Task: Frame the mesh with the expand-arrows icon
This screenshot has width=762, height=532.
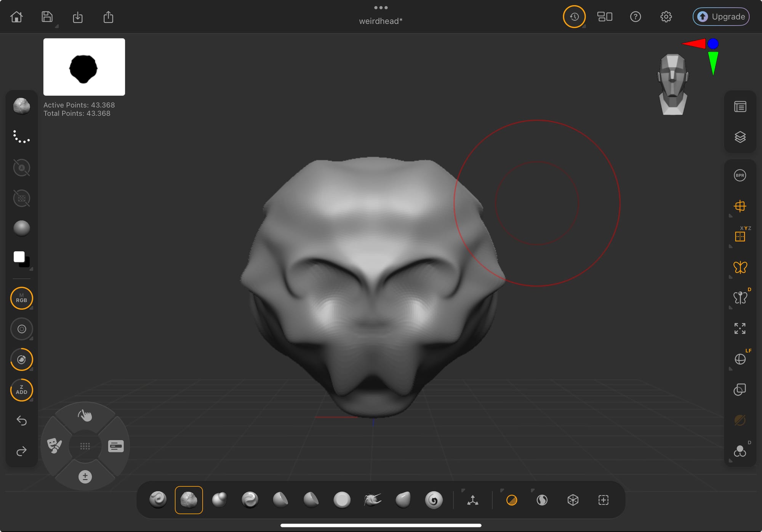Action: (x=740, y=328)
